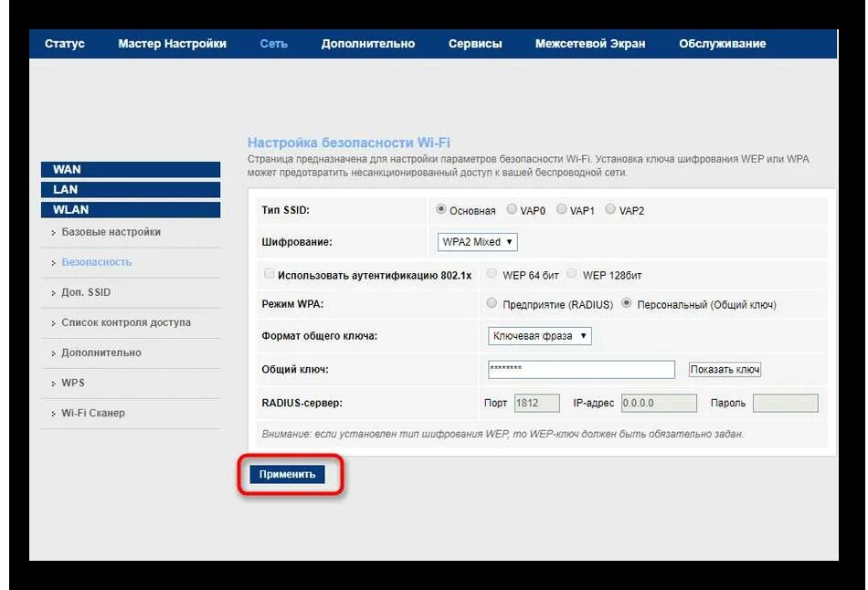The height and width of the screenshot is (590, 868).
Task: Select WEP 128бит radio
Action: pyautogui.click(x=572, y=273)
